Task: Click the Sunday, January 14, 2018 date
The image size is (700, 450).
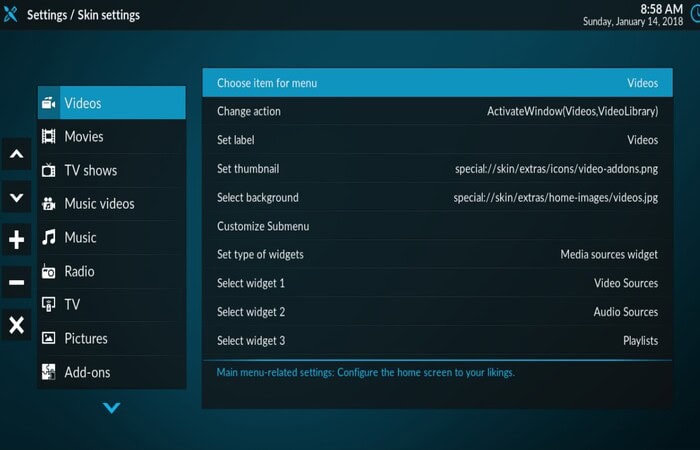Action: 633,21
